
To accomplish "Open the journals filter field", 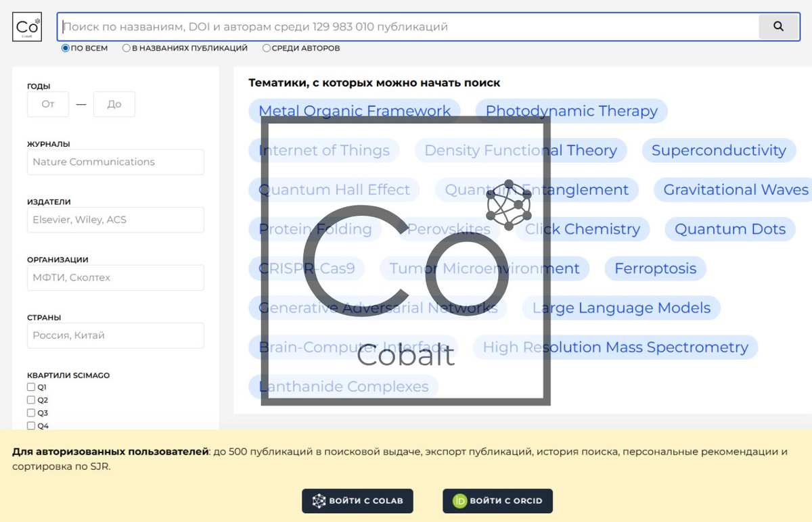I will pos(116,162).
